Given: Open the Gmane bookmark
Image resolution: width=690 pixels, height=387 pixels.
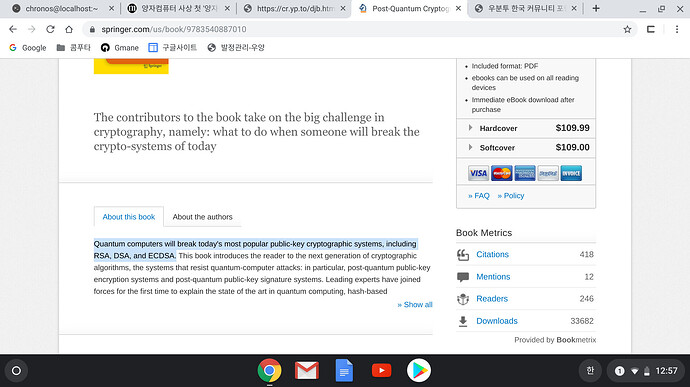Looking at the screenshot, I should (120, 48).
